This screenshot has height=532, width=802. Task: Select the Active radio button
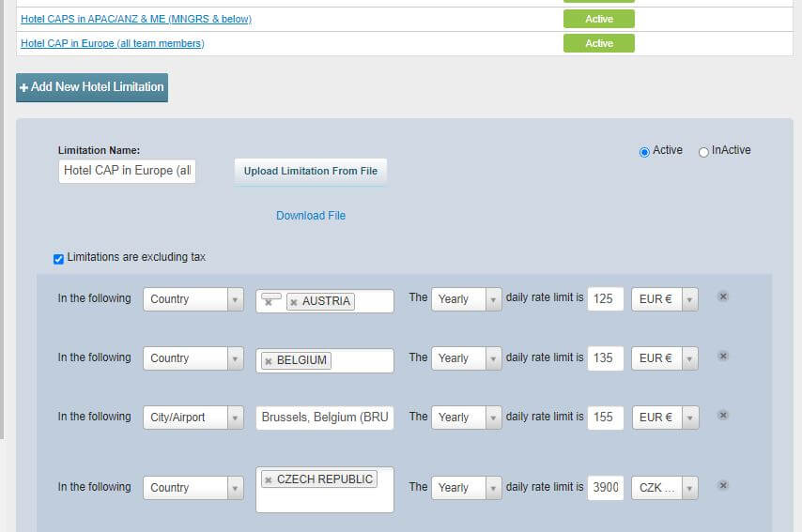[x=644, y=152]
